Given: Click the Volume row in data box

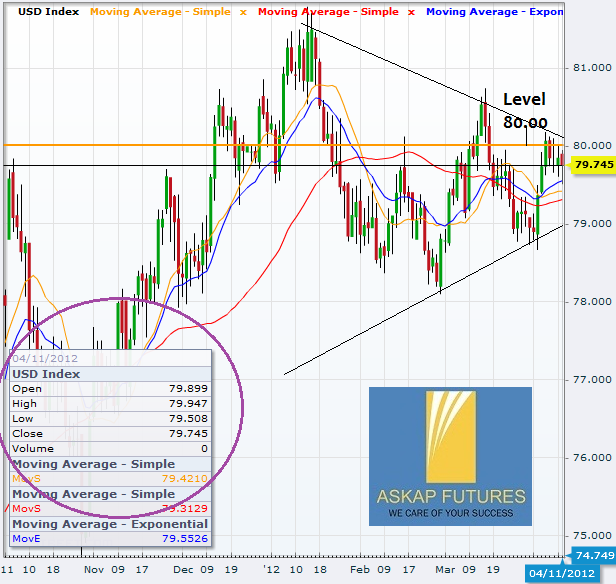Looking at the screenshot, I should coord(110,450).
